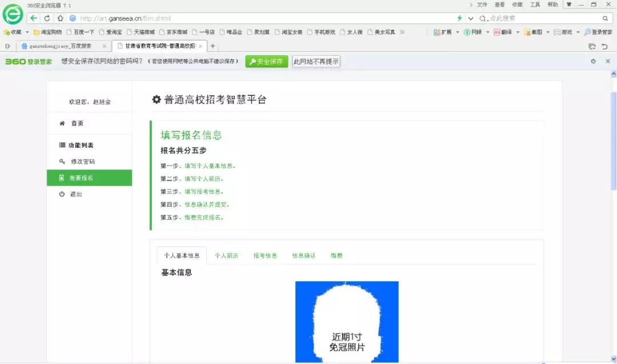Show more bookmarks chevron
The height and width of the screenshot is (364, 617).
(402, 32)
